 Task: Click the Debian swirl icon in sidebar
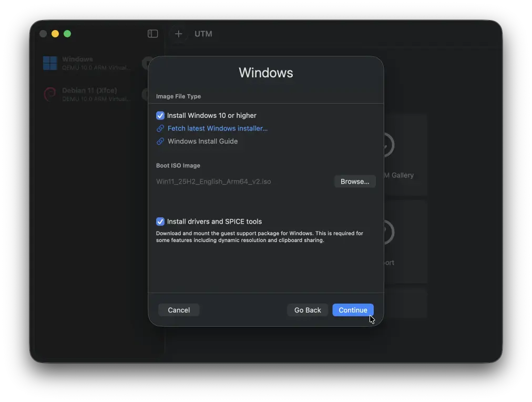point(50,94)
